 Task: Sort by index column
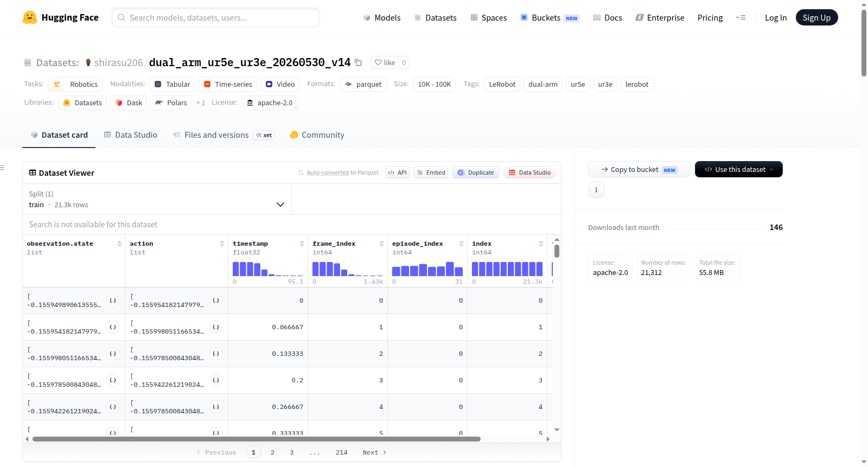[541, 244]
